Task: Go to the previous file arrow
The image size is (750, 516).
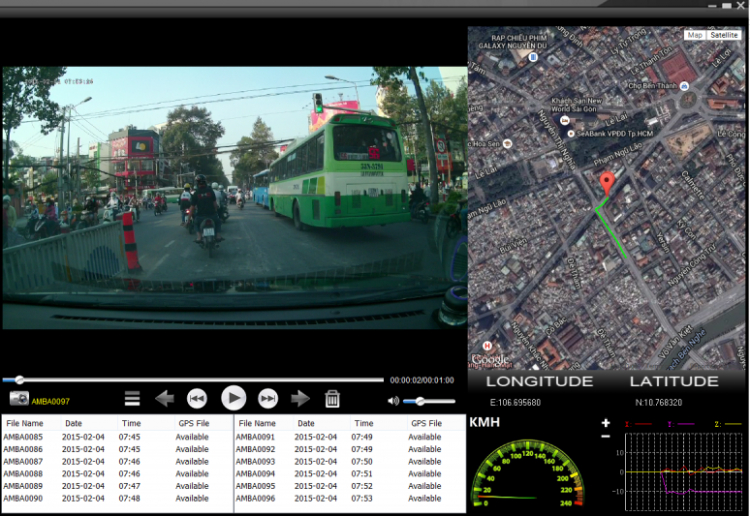Action: (165, 398)
